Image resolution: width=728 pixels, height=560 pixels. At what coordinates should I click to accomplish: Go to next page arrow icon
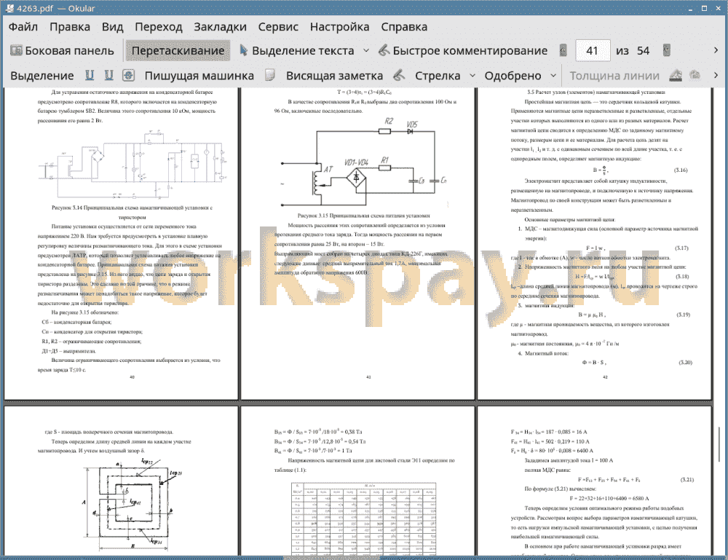[666, 51]
